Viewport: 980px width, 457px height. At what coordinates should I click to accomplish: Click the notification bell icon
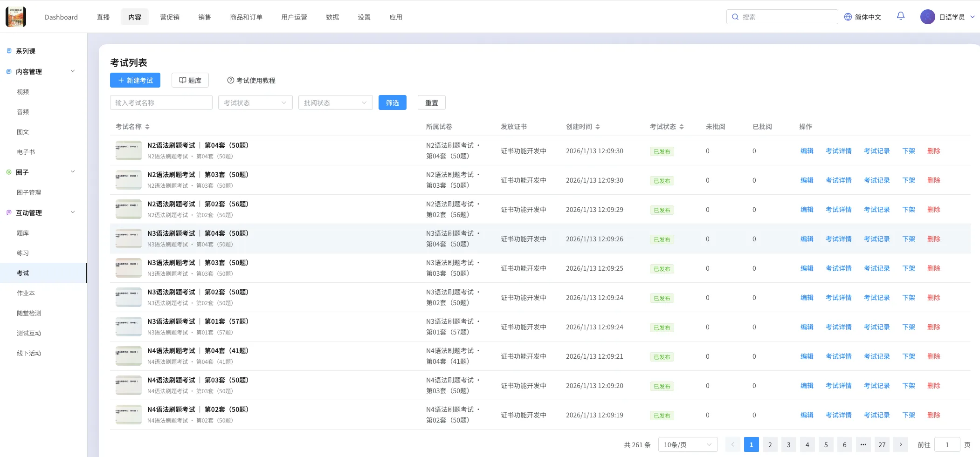(900, 16)
